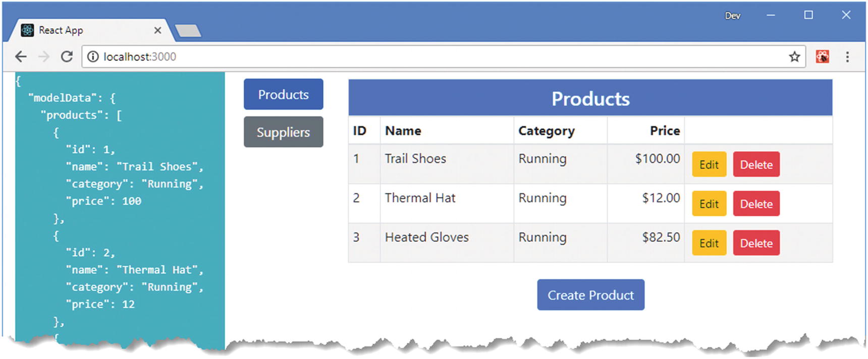The height and width of the screenshot is (359, 868).
Task: Click the Dev profile button
Action: click(x=732, y=16)
